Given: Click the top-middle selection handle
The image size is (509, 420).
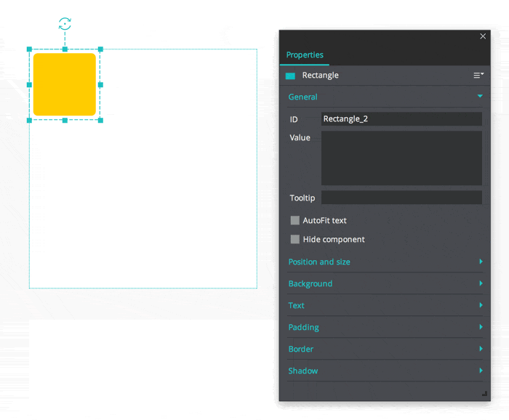Looking at the screenshot, I should tap(65, 49).
